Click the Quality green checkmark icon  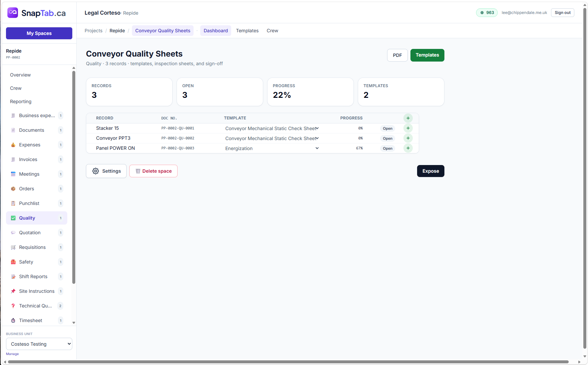click(13, 218)
